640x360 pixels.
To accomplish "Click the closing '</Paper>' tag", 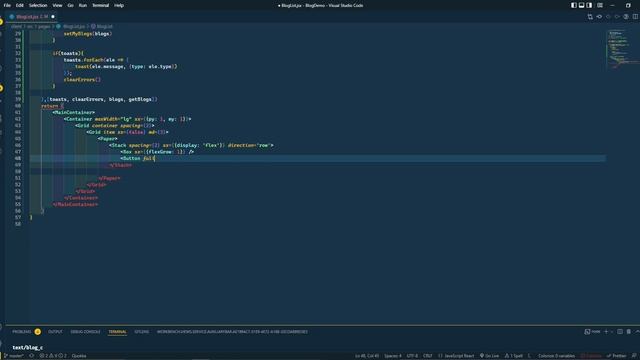I will (x=109, y=178).
